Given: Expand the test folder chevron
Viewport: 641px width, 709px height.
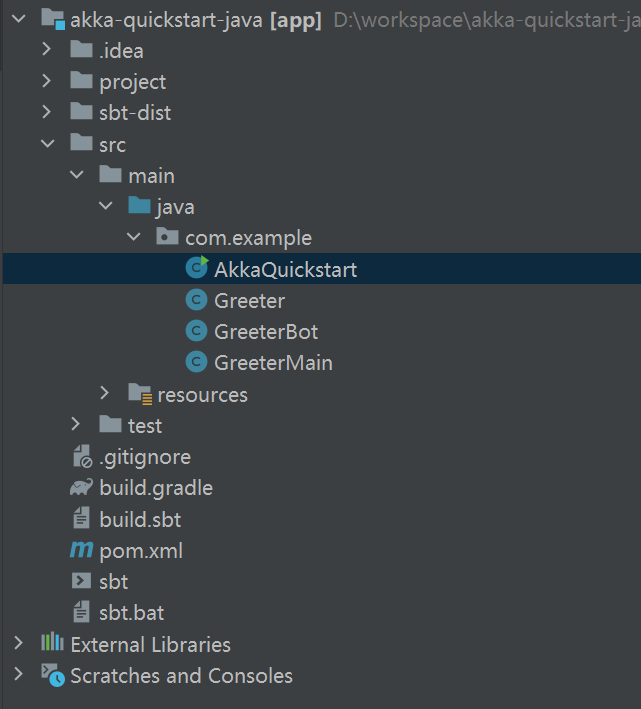Looking at the screenshot, I should pyautogui.click(x=75, y=424).
